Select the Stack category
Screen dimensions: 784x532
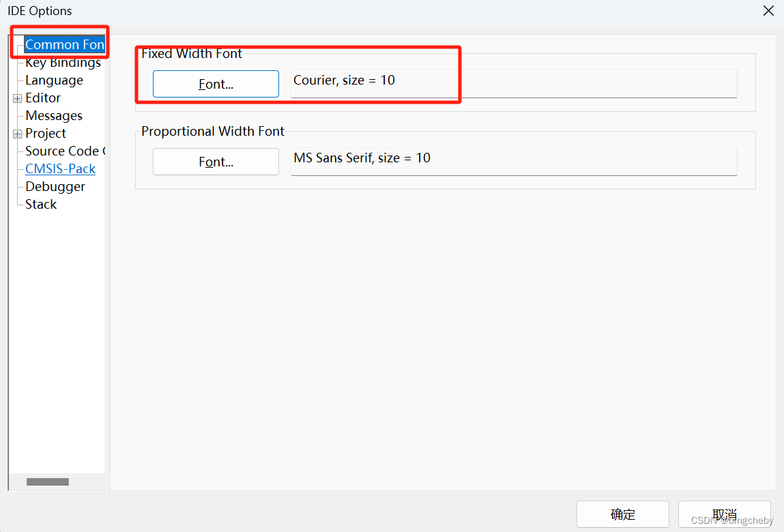point(41,204)
